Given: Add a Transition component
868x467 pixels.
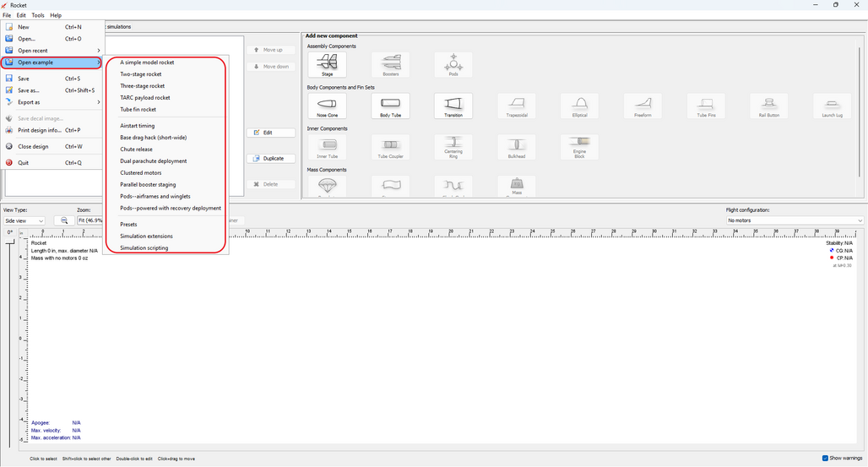Looking at the screenshot, I should (x=453, y=106).
